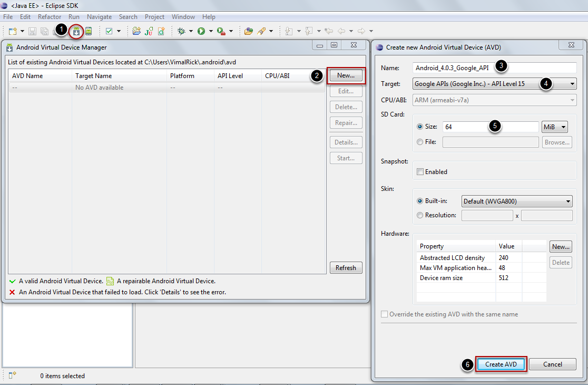Select the SD Card File radio button
This screenshot has width=588, height=385.
(420, 142)
